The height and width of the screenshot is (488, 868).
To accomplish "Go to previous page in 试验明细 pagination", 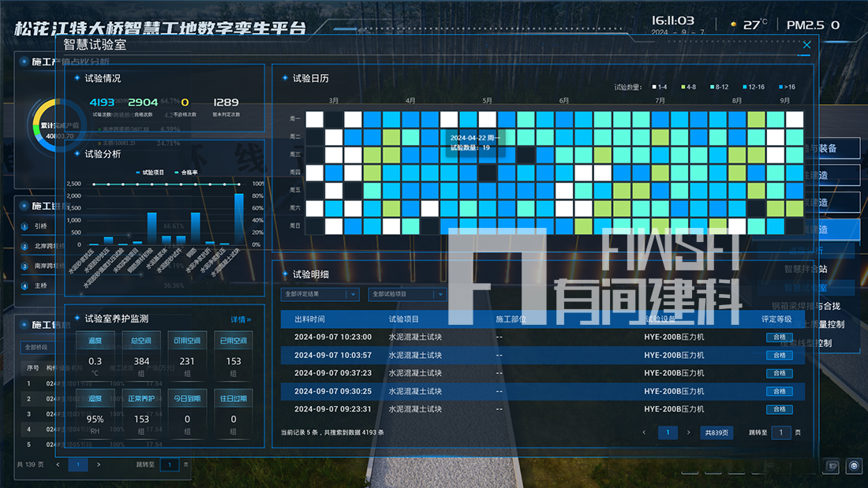I will 644,433.
